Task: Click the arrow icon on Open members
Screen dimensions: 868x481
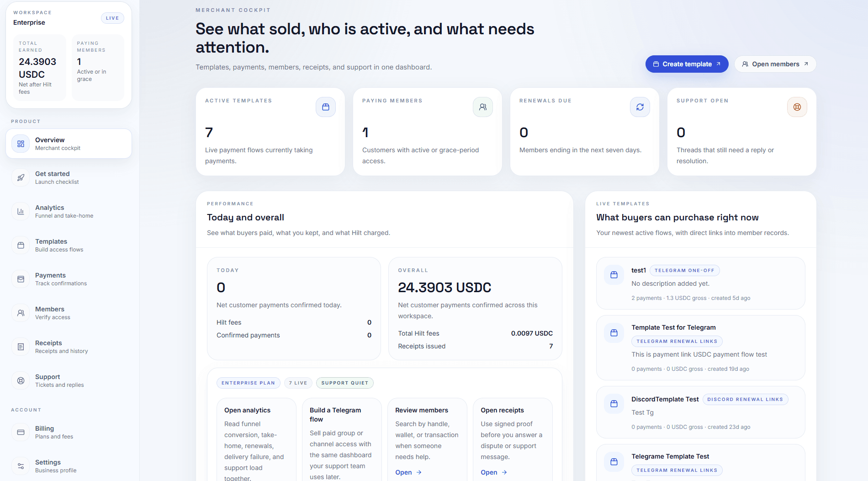Action: point(806,64)
